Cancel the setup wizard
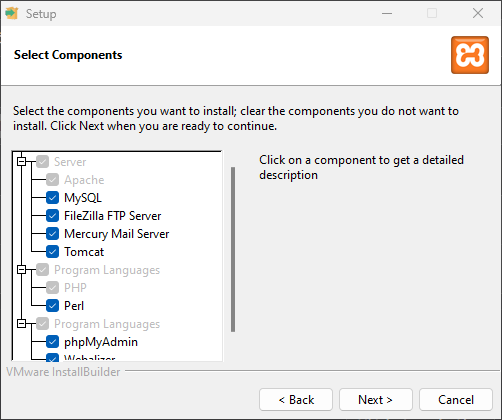Viewport: 502px width, 420px height. pyautogui.click(x=456, y=399)
